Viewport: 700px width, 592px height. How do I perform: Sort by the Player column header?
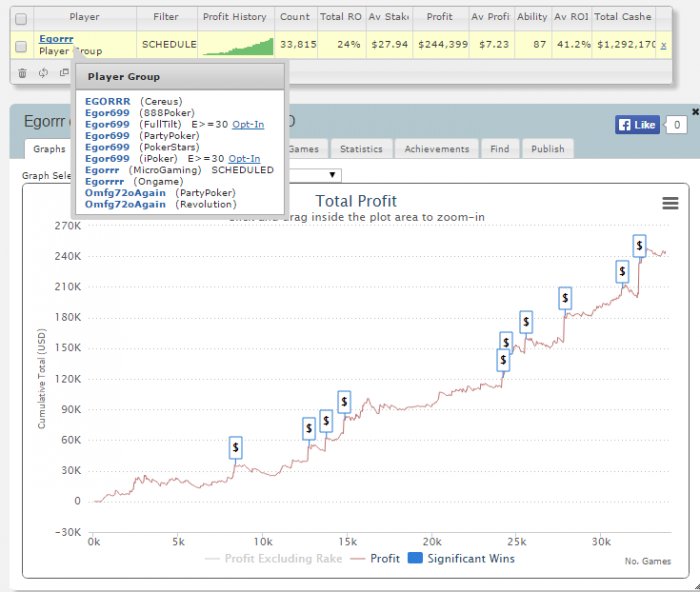pos(84,17)
